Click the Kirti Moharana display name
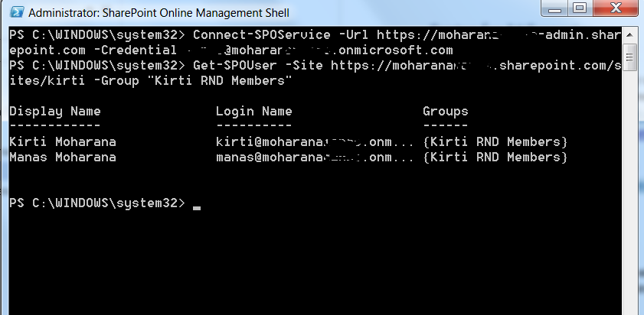The height and width of the screenshot is (315, 644). (63, 142)
